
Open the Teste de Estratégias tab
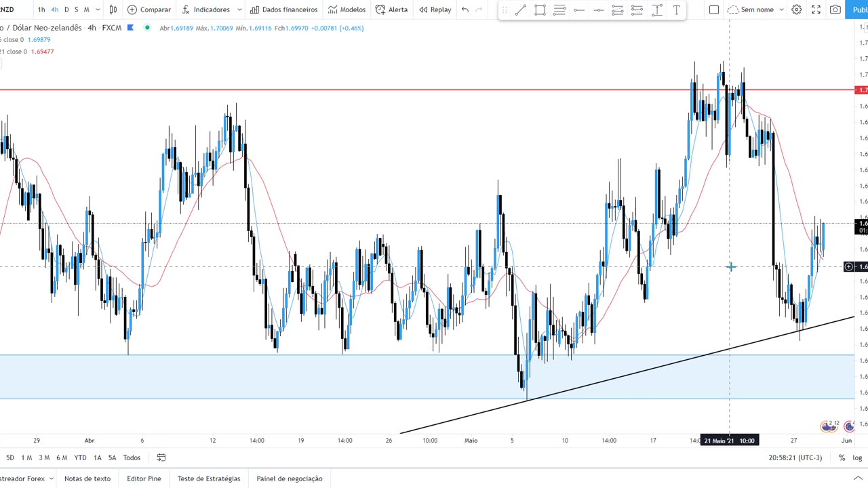coord(209,479)
